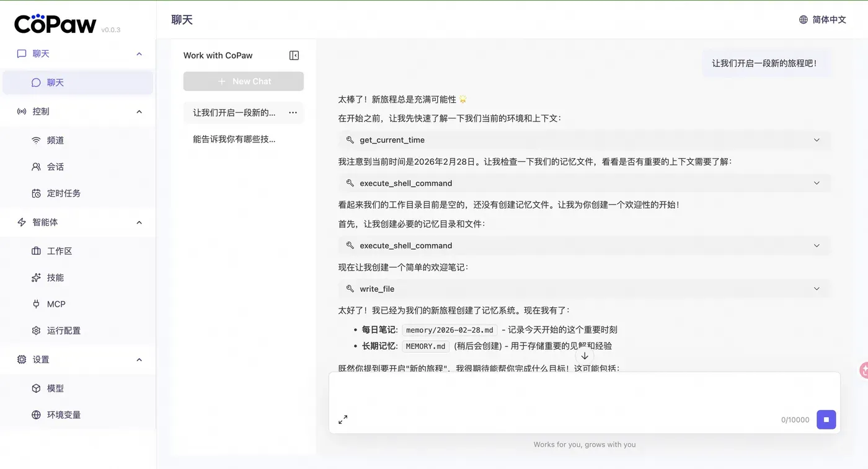
Task: Click the CoPaw logo
Action: pyautogui.click(x=55, y=24)
